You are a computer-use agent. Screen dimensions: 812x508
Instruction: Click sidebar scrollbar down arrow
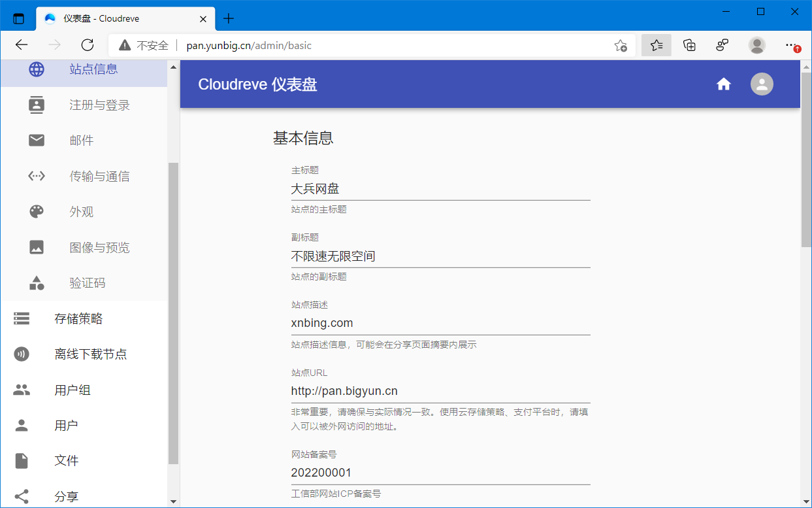[173, 501]
